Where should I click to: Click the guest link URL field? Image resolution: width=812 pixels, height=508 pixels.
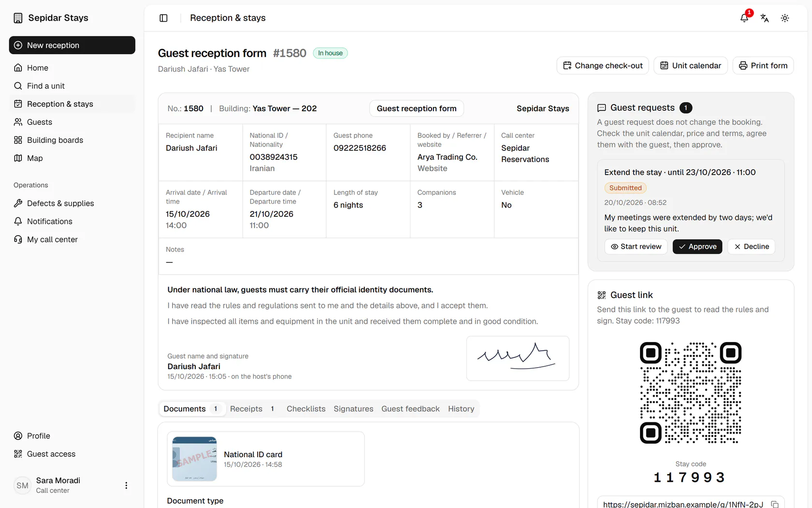691,503
